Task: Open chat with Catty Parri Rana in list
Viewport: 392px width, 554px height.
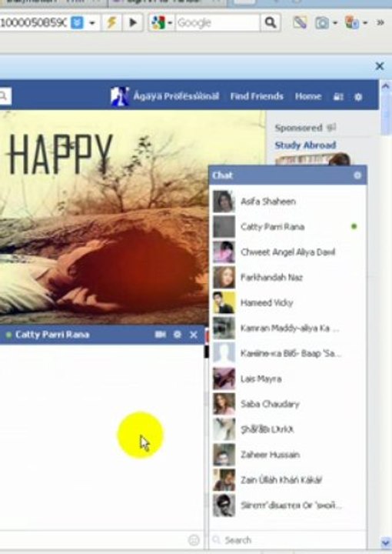Action: click(x=287, y=226)
